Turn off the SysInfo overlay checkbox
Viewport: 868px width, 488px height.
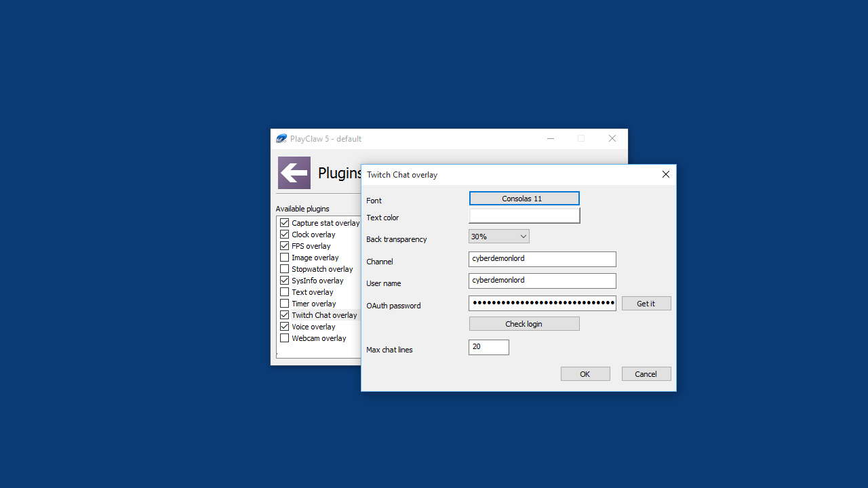[285, 281]
